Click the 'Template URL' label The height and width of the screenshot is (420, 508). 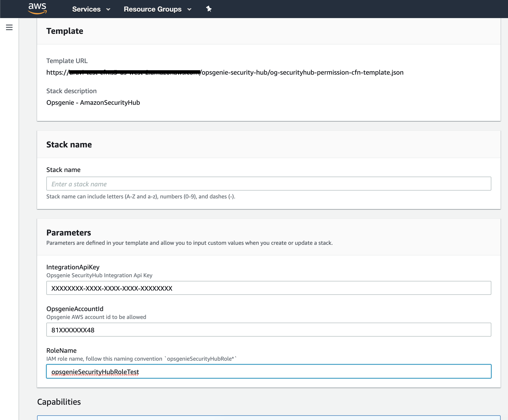[67, 61]
